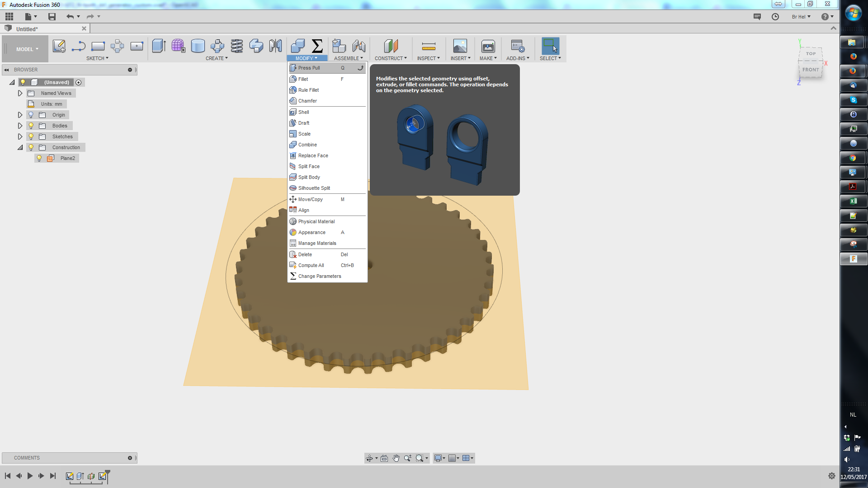The width and height of the screenshot is (868, 488).
Task: Click the Pan hand icon
Action: [x=396, y=458]
